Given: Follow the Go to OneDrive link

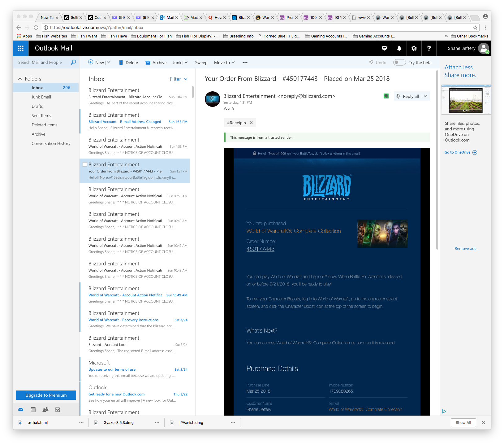Looking at the screenshot, I should click(x=461, y=152).
